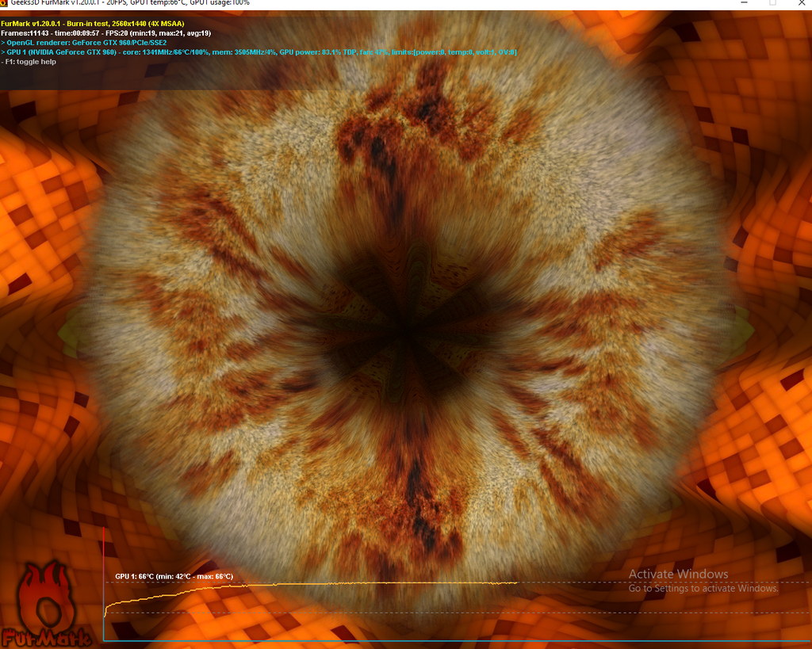Click the GPU temperature graph line
Screen dimensions: 812x649
311,584
